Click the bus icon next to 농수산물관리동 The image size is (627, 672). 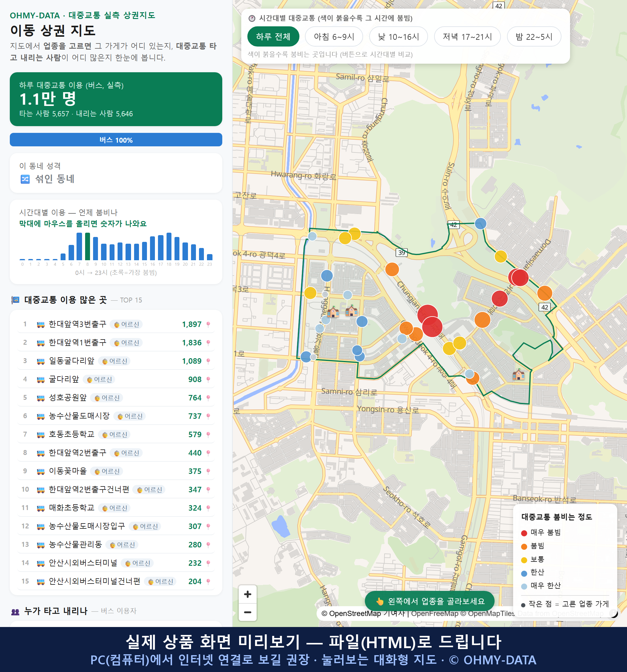point(40,545)
